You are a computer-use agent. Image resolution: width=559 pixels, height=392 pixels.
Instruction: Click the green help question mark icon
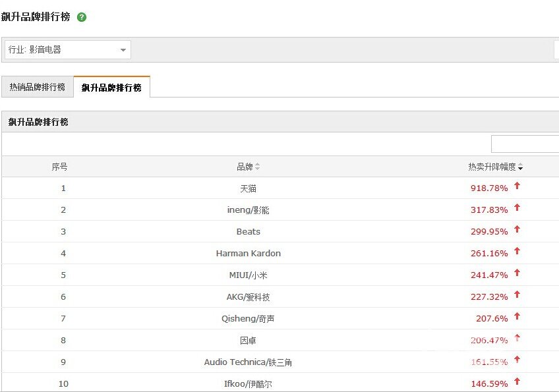(x=82, y=17)
